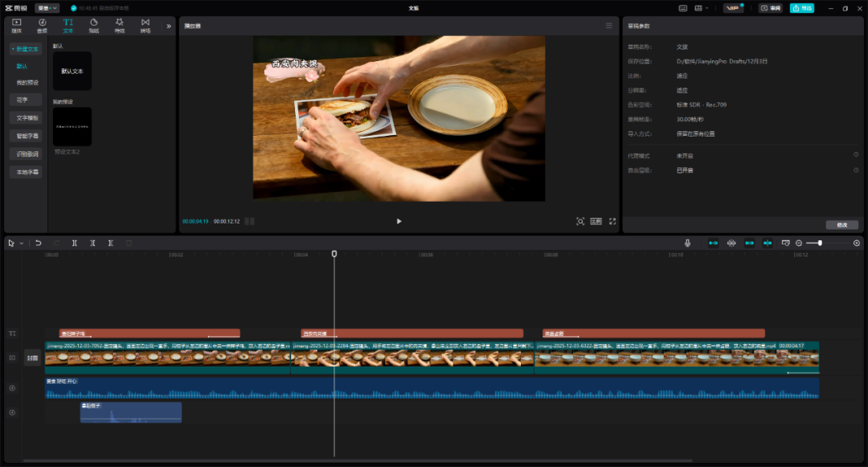Viewport: 868px width, 467px height.
Task: Switch to the 特效 (Effects) tab
Action: coord(119,26)
